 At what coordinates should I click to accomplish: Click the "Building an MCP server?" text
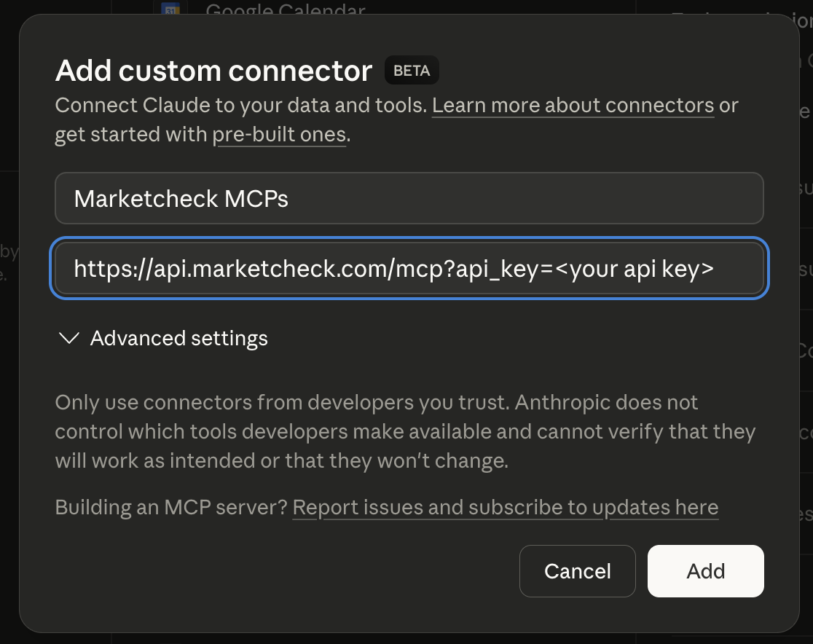pyautogui.click(x=171, y=508)
